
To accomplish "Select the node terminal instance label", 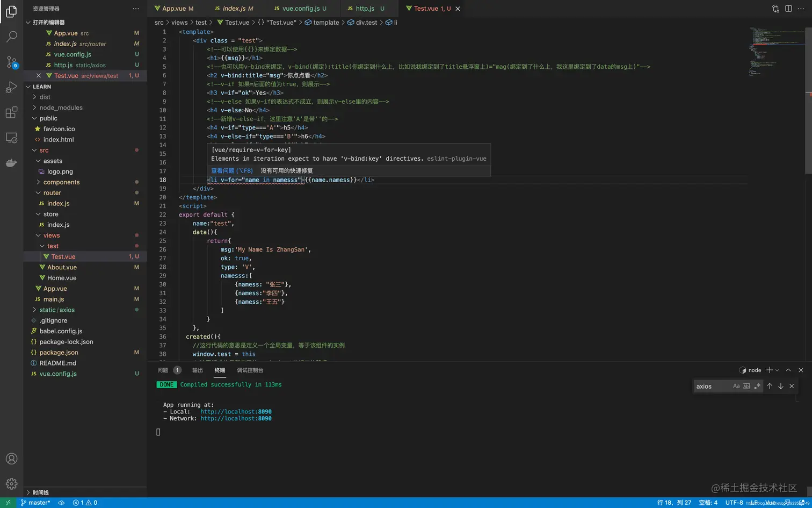I will click(x=750, y=370).
